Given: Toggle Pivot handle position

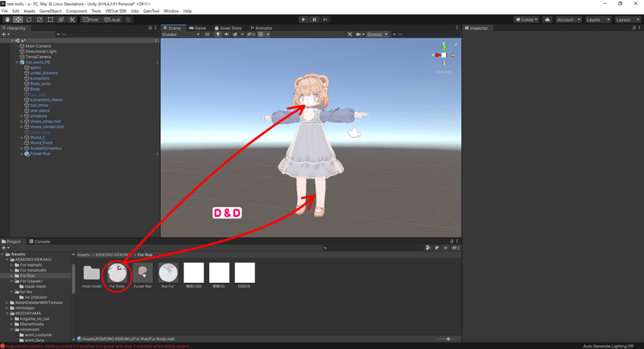Looking at the screenshot, I should click(90, 19).
